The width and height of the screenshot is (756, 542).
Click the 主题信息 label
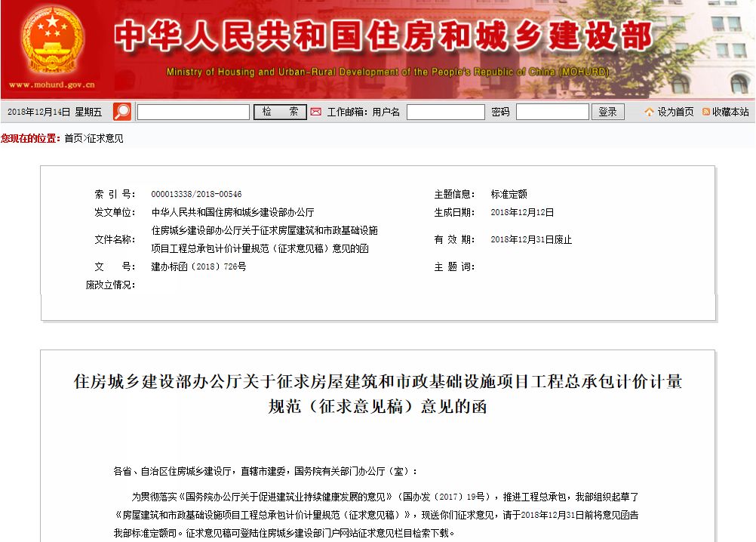(x=454, y=194)
